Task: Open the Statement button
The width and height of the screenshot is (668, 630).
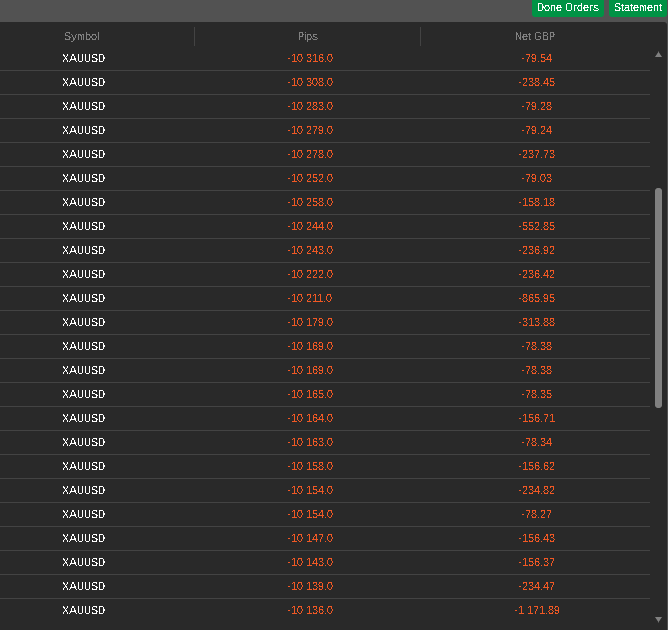Action: coord(637,8)
